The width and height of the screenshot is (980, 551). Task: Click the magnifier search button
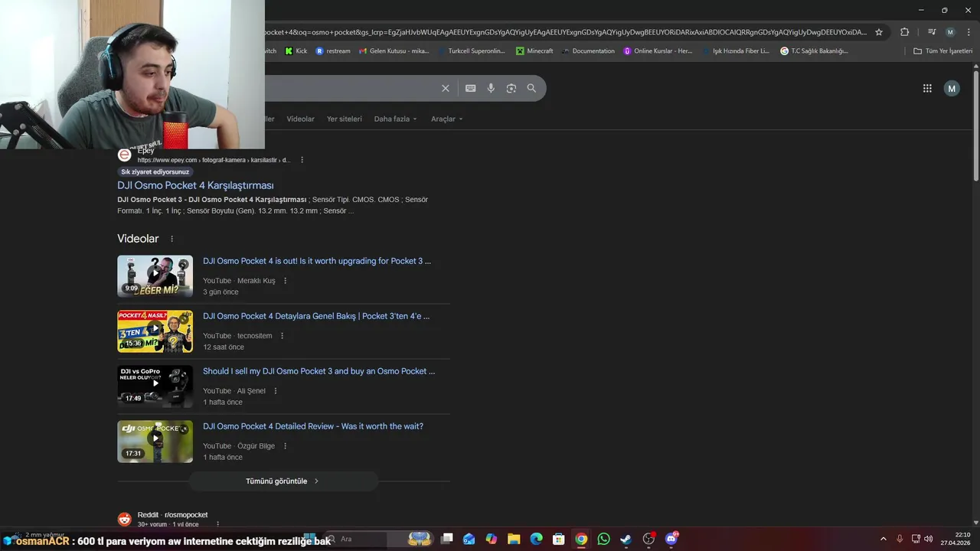[x=531, y=88]
